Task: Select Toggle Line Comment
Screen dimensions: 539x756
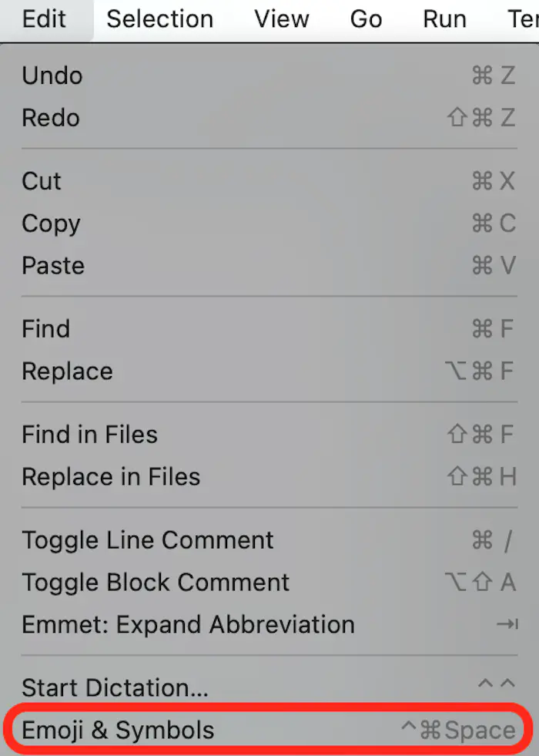Action: pyautogui.click(x=147, y=540)
